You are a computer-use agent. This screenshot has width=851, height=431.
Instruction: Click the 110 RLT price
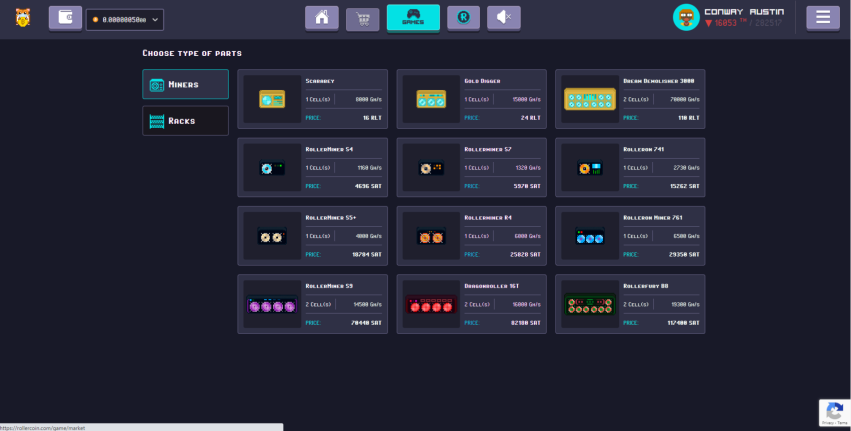tap(689, 118)
